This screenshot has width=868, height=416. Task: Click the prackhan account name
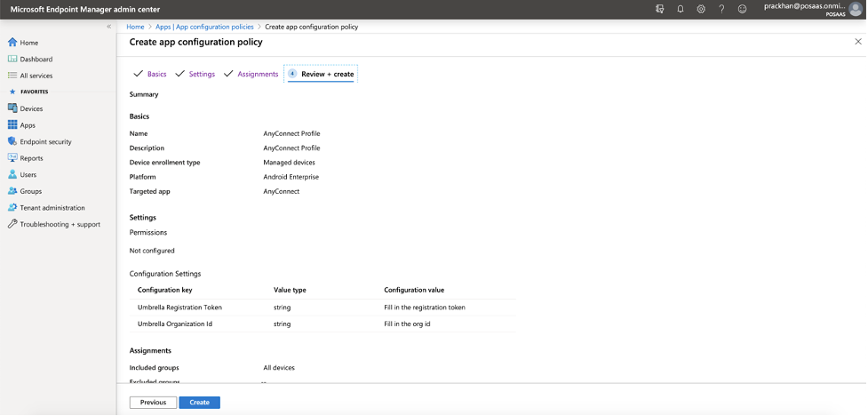click(805, 6)
